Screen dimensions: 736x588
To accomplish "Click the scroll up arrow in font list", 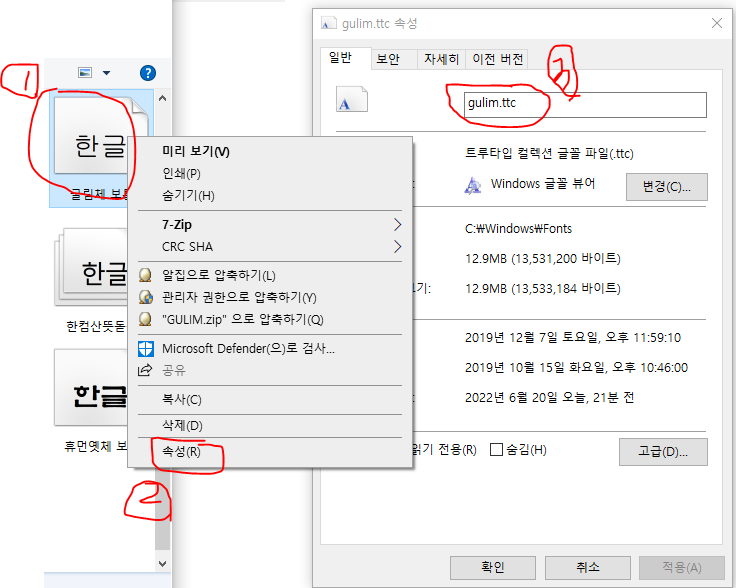I will (x=162, y=98).
